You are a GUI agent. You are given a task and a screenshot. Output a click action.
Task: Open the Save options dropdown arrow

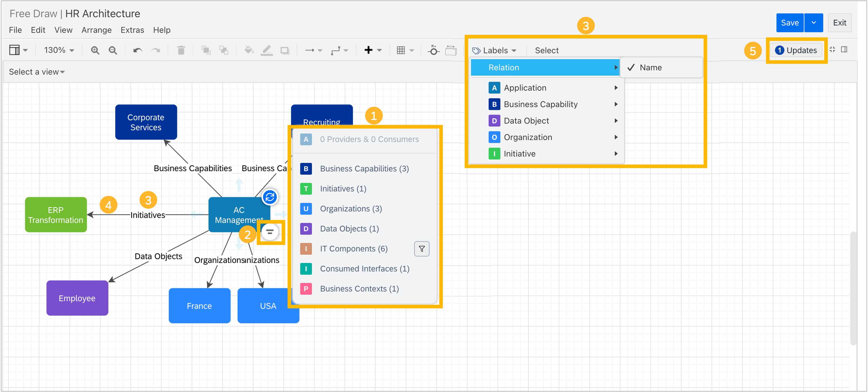tap(813, 23)
